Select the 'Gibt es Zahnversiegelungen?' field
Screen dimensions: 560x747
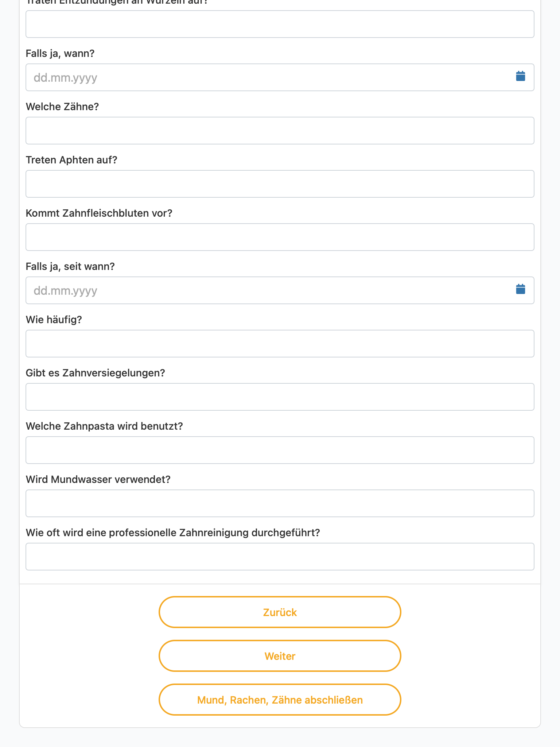pyautogui.click(x=280, y=397)
